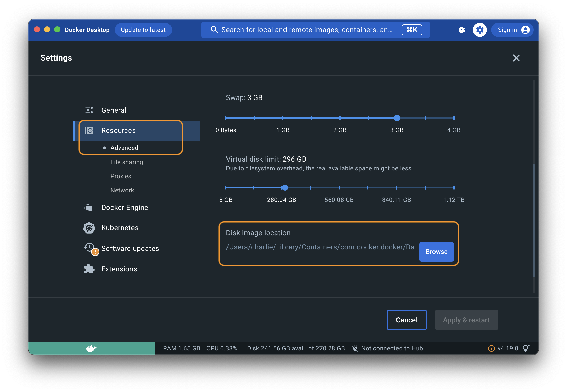Collapse the Resources section

click(x=118, y=130)
